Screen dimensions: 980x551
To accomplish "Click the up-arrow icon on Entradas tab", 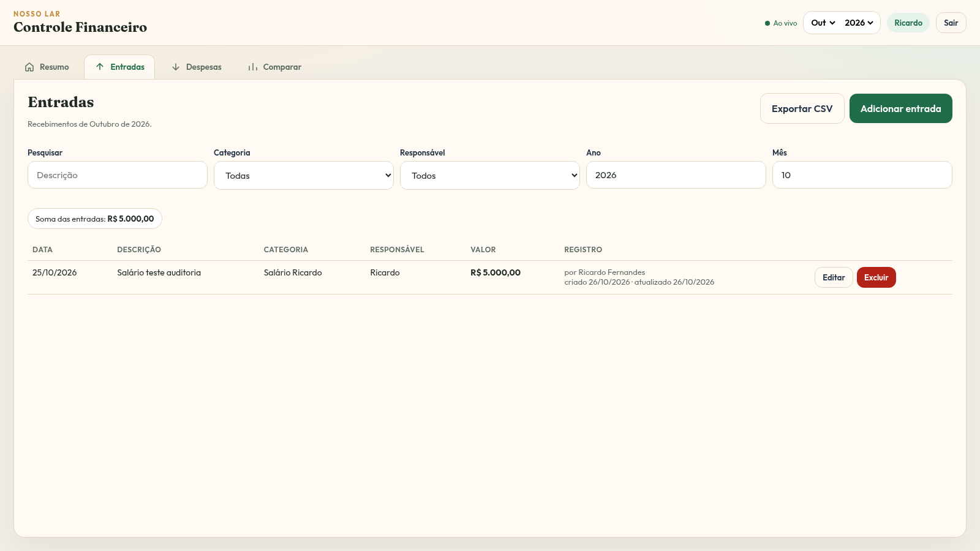I will click(x=100, y=67).
